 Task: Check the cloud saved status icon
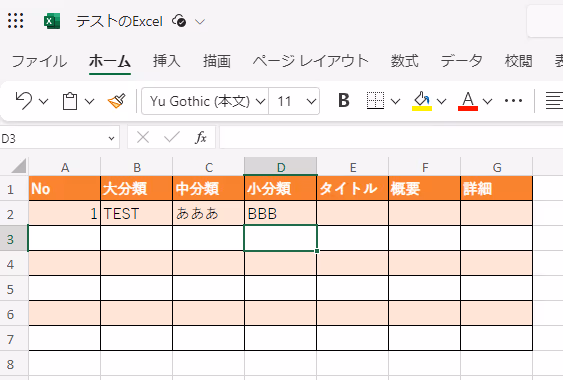pyautogui.click(x=179, y=21)
